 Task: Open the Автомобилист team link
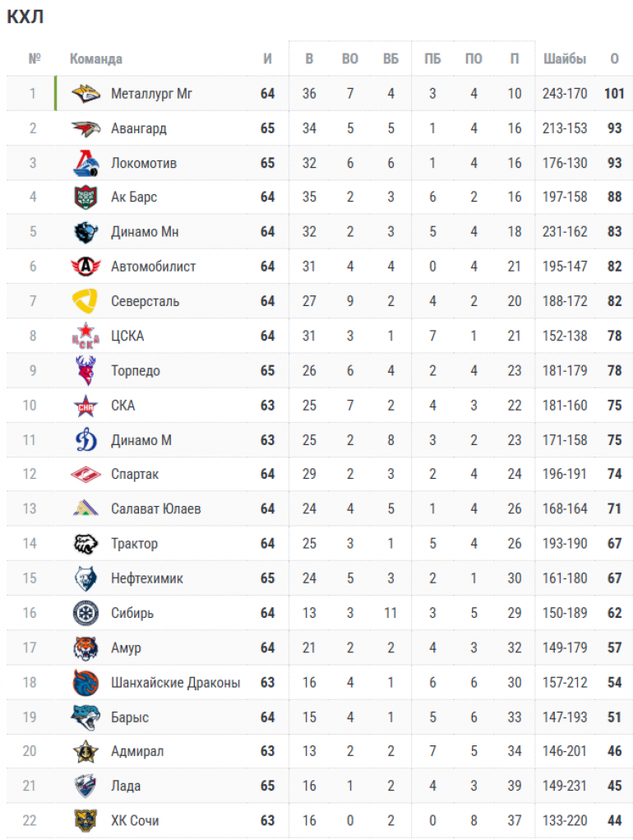coord(153,267)
